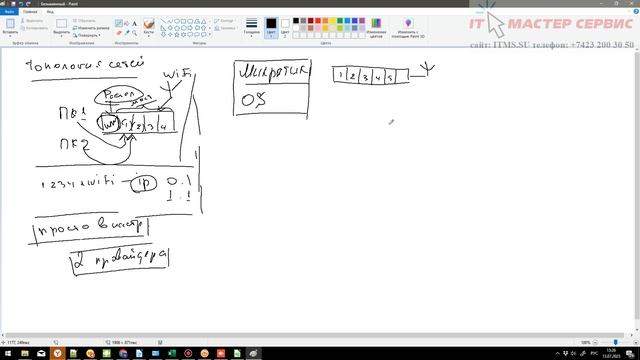Expand the Brushes (Кисти) dropdown arrow
This screenshot has height=360, width=640.
click(149, 36)
